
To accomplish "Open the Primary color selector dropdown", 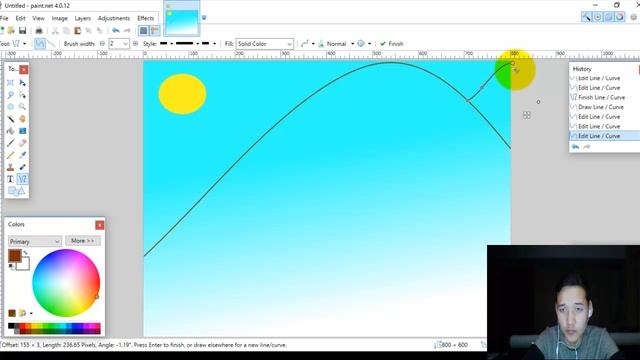I will [34, 241].
